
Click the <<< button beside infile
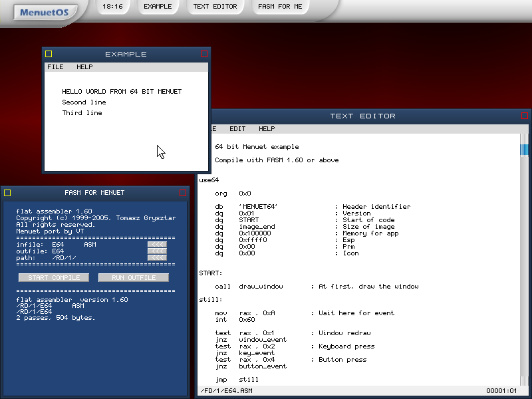click(157, 244)
